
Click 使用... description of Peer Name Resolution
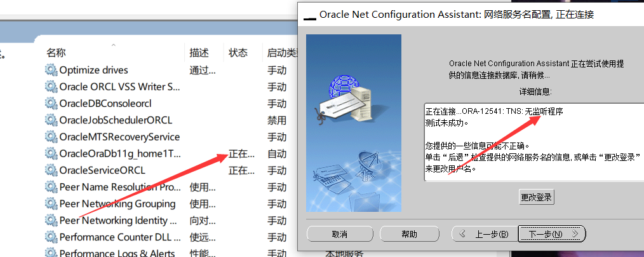[x=203, y=188]
